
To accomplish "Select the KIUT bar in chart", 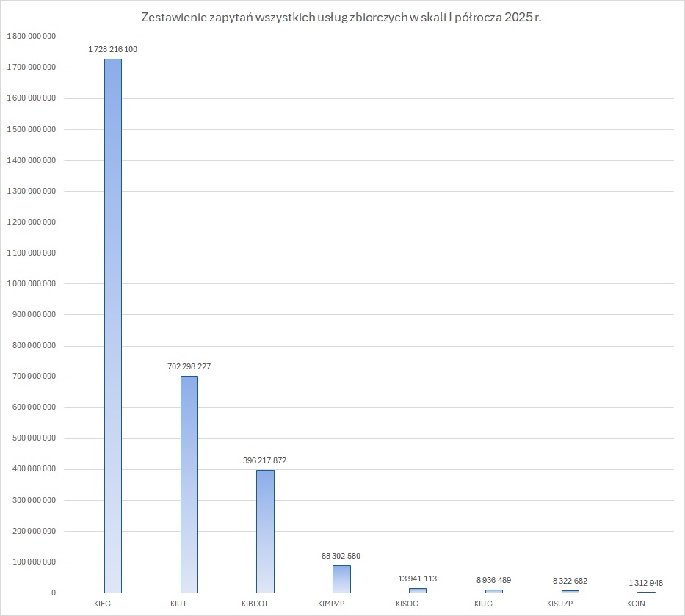I will [189, 483].
